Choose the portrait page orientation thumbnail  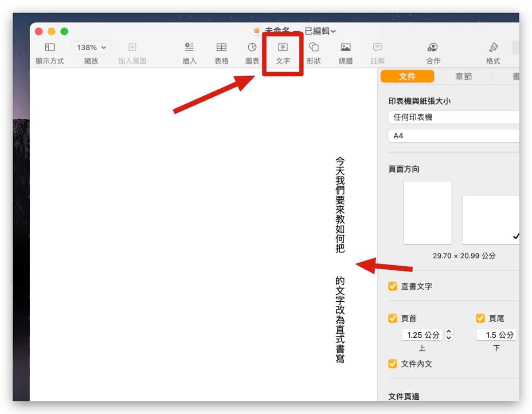point(427,213)
